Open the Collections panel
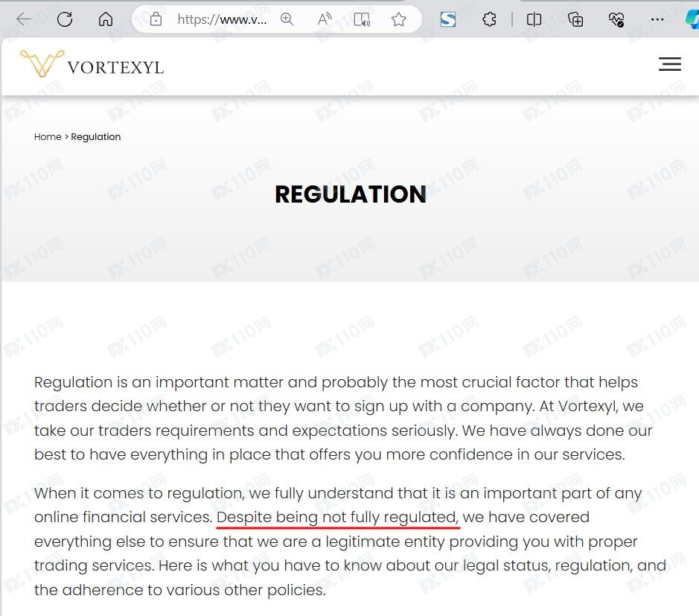699x616 pixels. pos(575,19)
